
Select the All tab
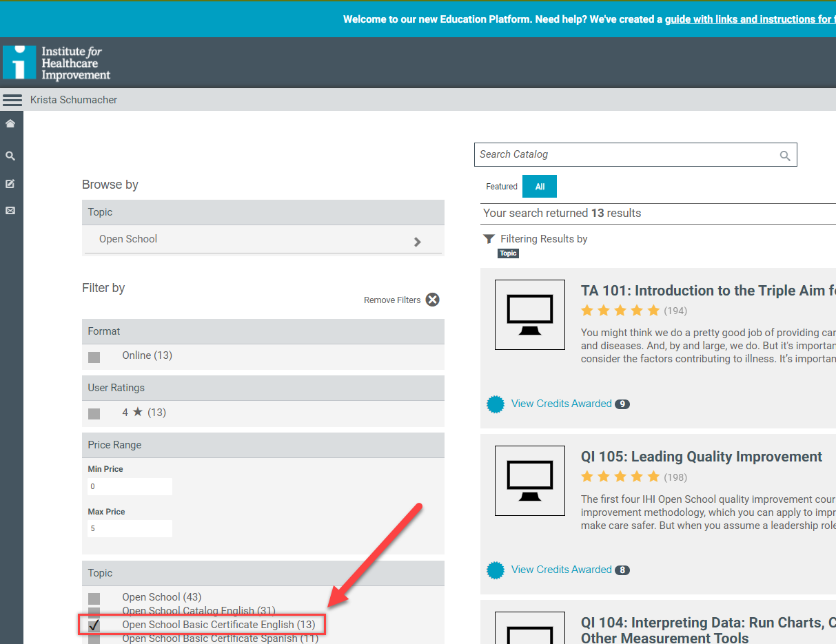pos(540,187)
